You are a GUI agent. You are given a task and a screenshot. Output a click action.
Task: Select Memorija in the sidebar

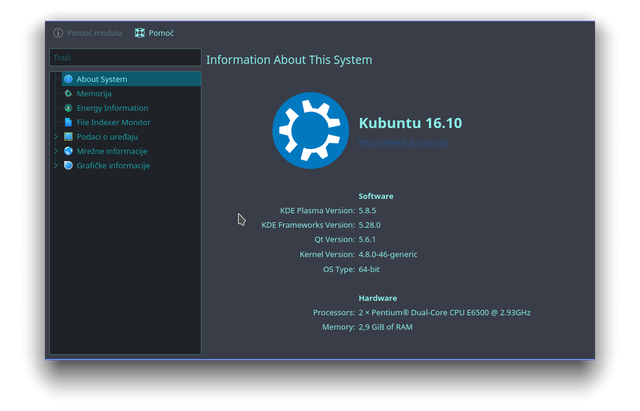tap(93, 93)
